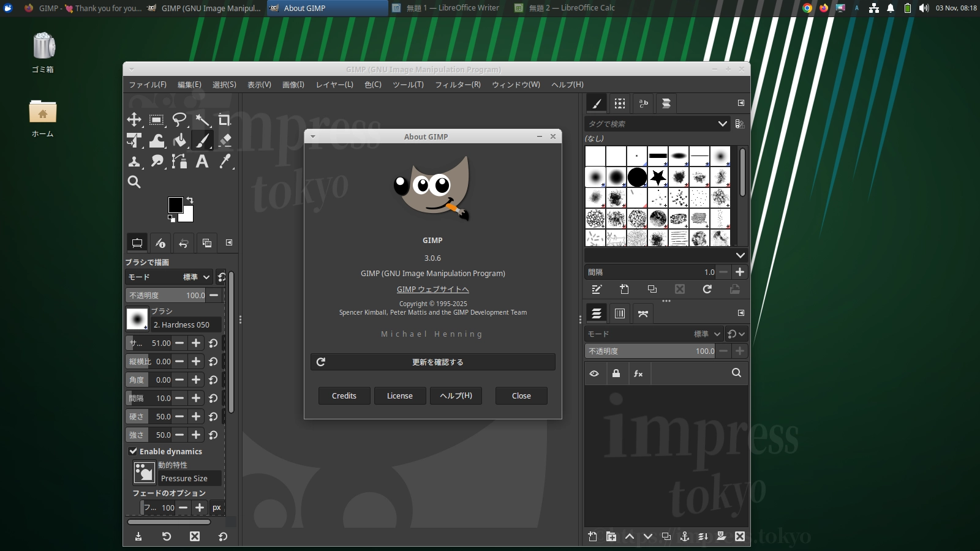
Task: Select the Bucket Fill tool
Action: coord(179,140)
